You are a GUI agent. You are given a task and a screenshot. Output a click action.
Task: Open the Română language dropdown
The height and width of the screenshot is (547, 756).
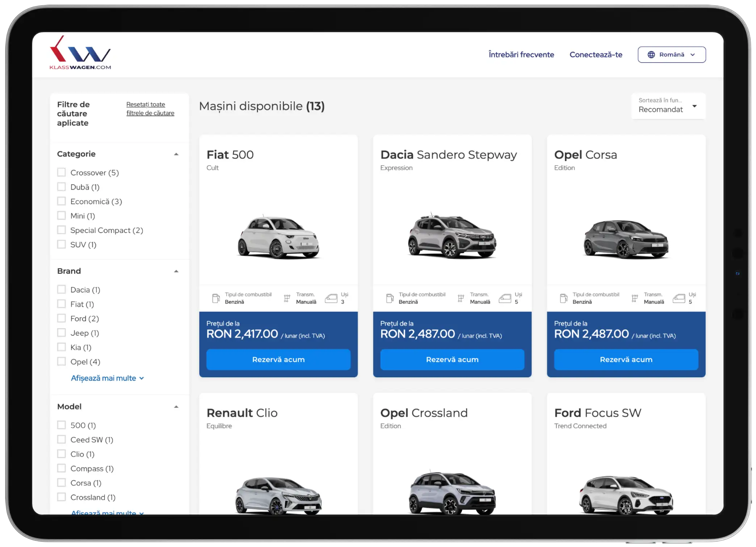(671, 55)
